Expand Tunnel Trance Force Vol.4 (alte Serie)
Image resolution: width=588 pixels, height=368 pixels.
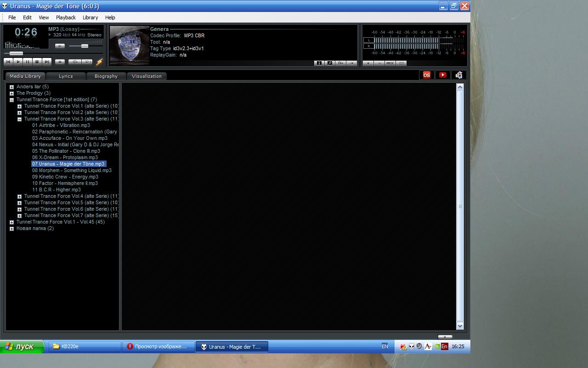coord(19,196)
